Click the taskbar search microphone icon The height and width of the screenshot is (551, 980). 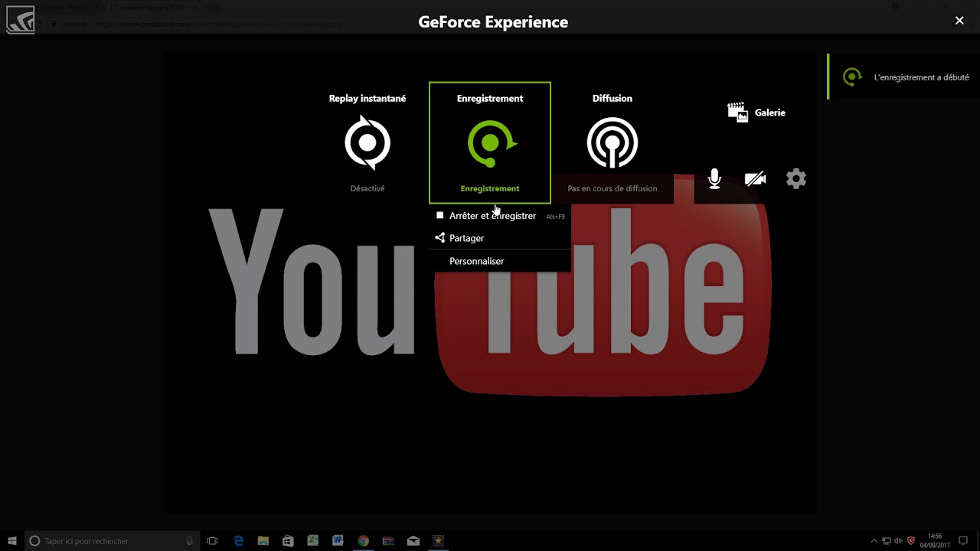(x=189, y=541)
